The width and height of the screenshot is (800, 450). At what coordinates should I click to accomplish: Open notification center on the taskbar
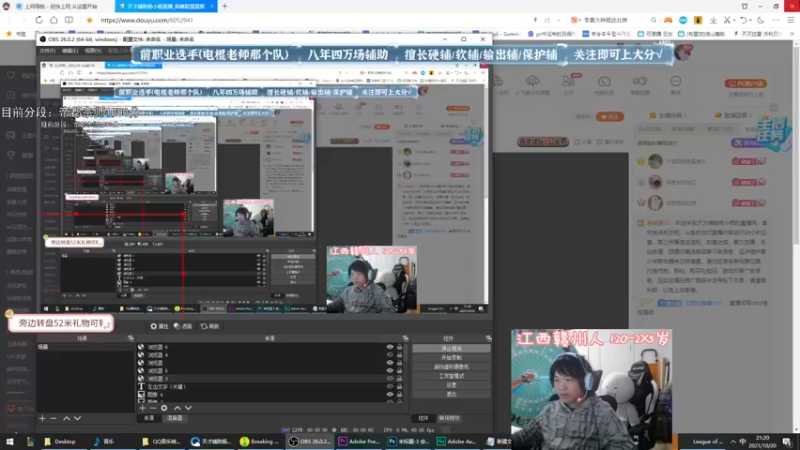[x=787, y=441]
